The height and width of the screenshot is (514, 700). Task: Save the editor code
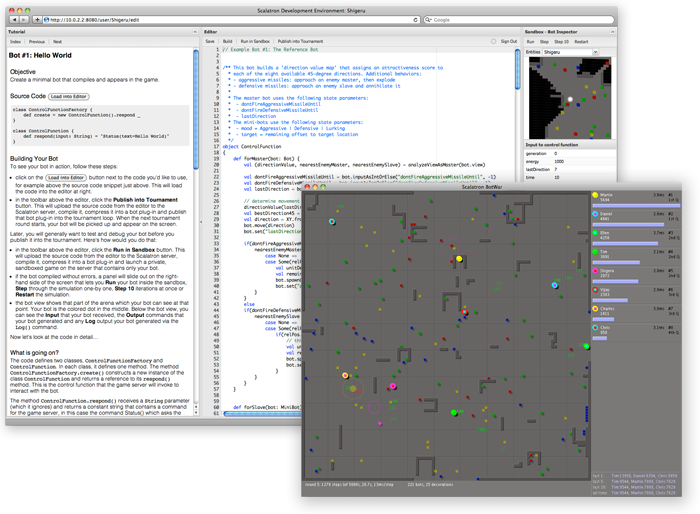coord(210,41)
